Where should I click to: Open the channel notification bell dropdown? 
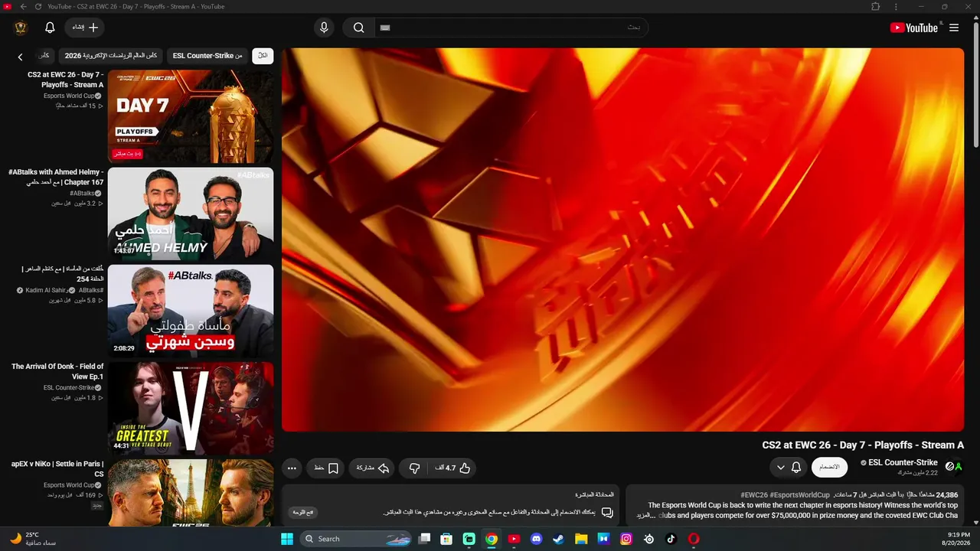tap(789, 467)
